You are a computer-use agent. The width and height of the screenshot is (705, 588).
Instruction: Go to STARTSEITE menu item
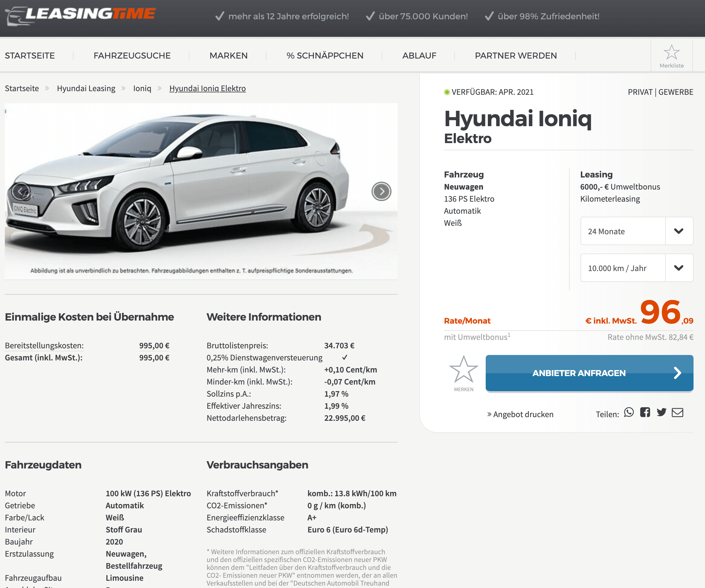coord(30,56)
